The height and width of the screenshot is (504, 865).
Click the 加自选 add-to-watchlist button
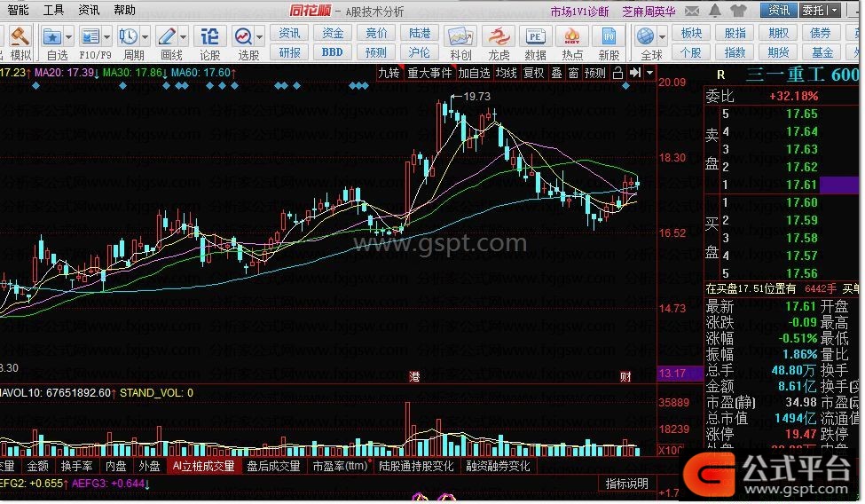point(474,73)
